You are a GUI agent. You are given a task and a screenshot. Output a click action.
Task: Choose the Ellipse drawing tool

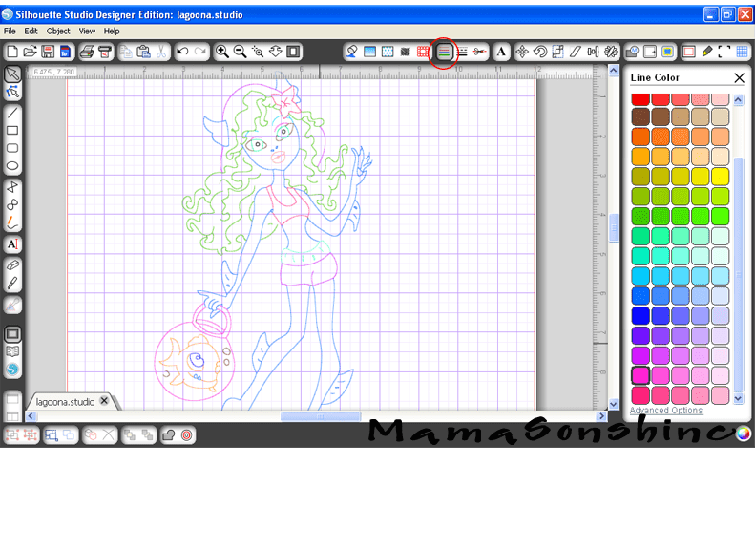12,166
